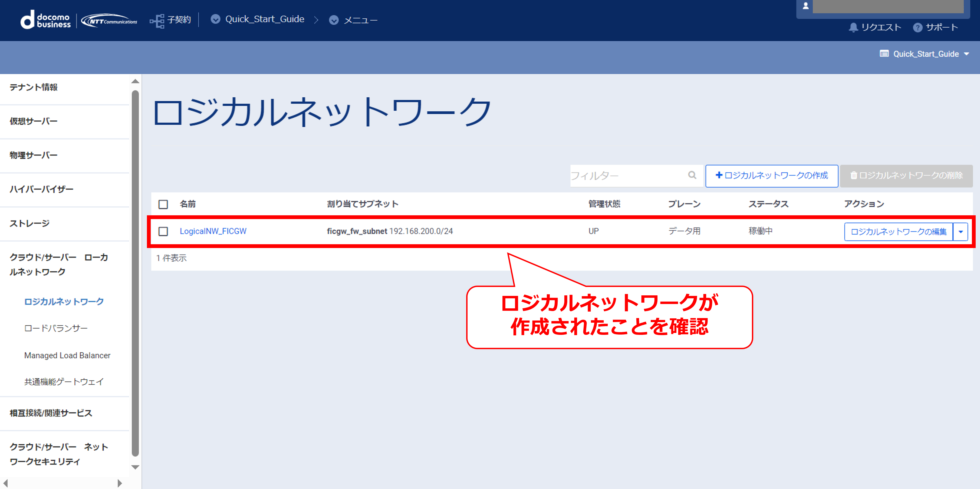Select 共通機能ゲートウェイ in sidebar
This screenshot has width=980, height=489.
(64, 382)
